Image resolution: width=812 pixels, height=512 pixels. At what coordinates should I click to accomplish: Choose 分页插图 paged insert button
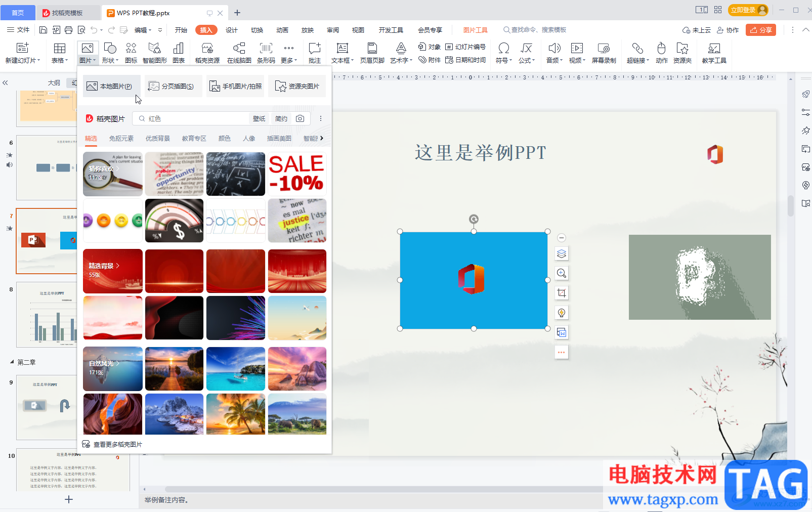click(174, 87)
